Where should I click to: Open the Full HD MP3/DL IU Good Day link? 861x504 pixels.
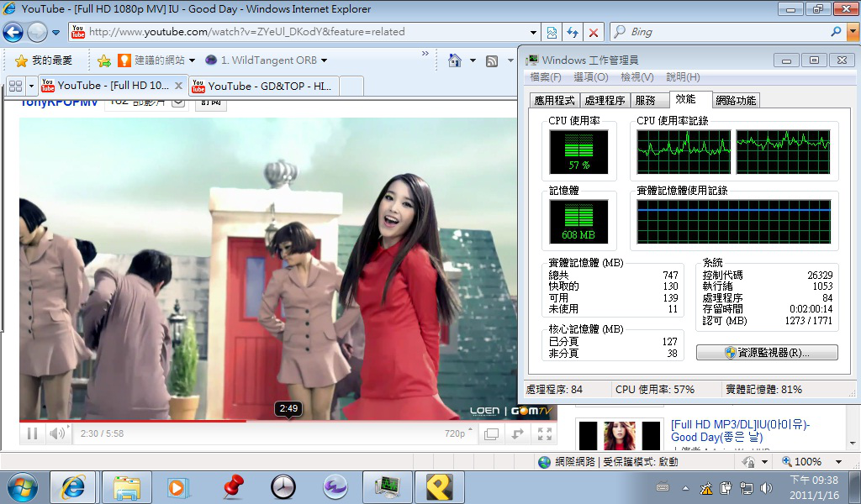pos(740,431)
